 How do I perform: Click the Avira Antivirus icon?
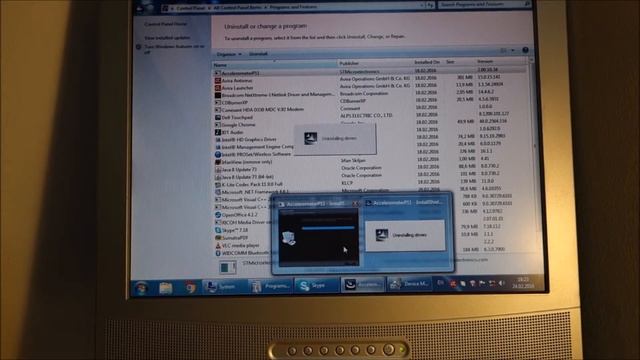218,80
